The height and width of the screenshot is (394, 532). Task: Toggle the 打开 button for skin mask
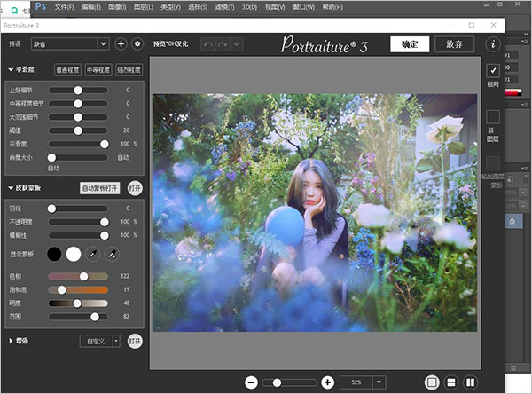(134, 187)
